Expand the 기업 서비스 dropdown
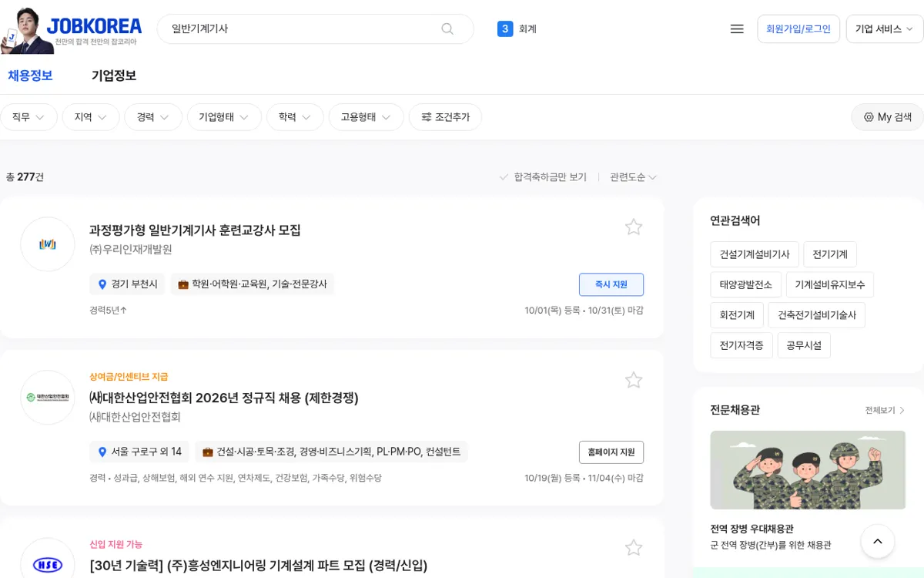The image size is (924, 578). click(884, 29)
